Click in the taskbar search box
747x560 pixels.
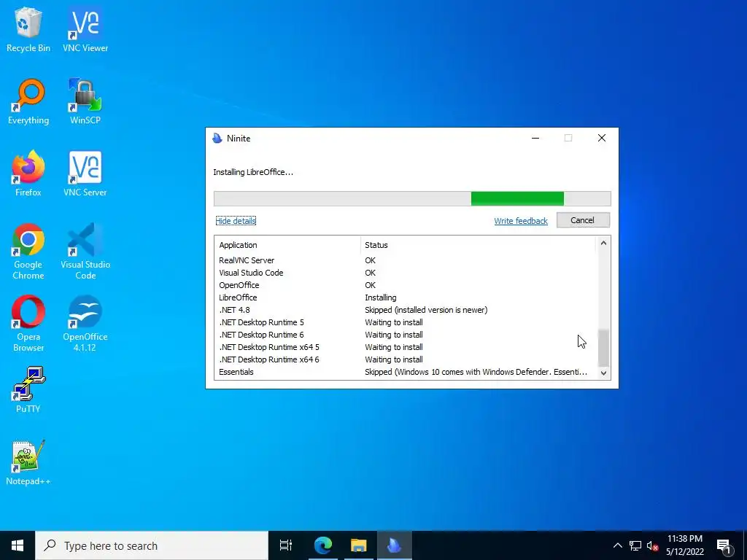point(152,545)
